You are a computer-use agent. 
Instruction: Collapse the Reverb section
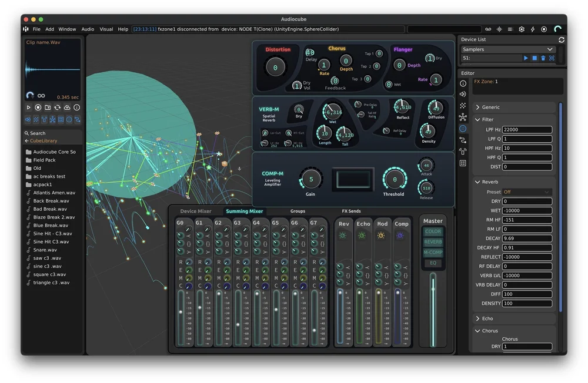(x=514, y=182)
